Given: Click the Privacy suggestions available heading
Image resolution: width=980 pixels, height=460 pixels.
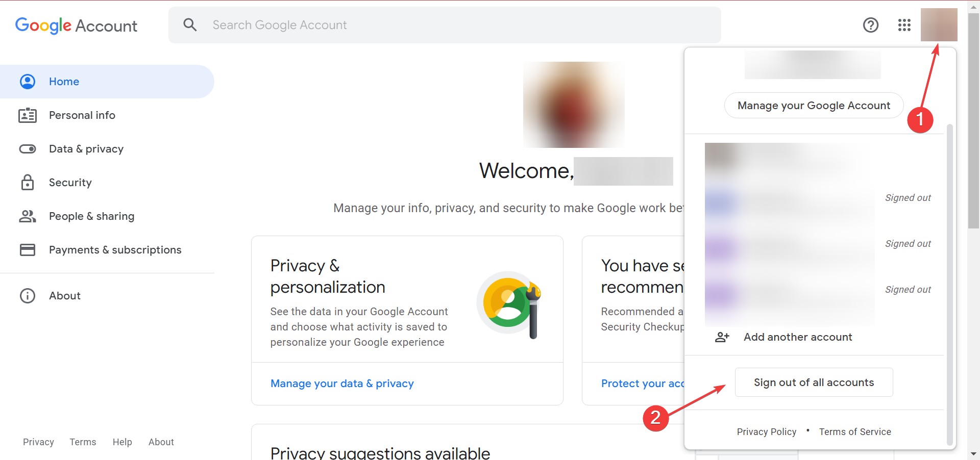Looking at the screenshot, I should click(x=380, y=453).
